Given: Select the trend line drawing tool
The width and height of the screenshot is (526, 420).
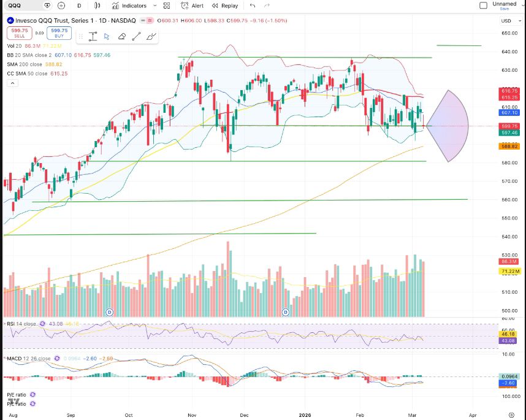Looking at the screenshot, I should 136,36.
